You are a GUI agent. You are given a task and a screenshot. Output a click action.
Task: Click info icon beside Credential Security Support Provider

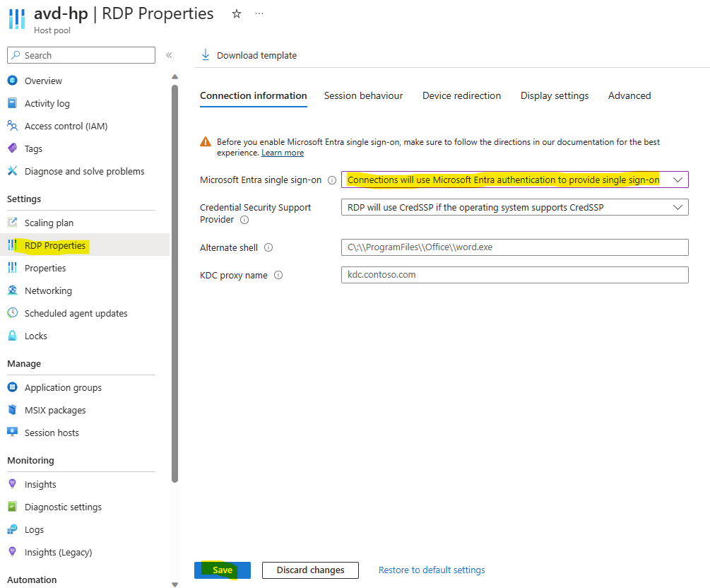[244, 220]
